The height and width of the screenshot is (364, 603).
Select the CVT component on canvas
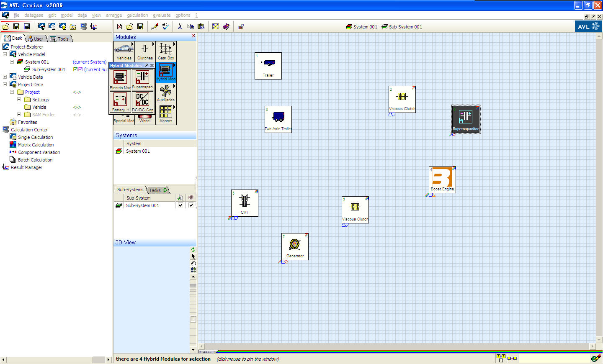pos(245,203)
